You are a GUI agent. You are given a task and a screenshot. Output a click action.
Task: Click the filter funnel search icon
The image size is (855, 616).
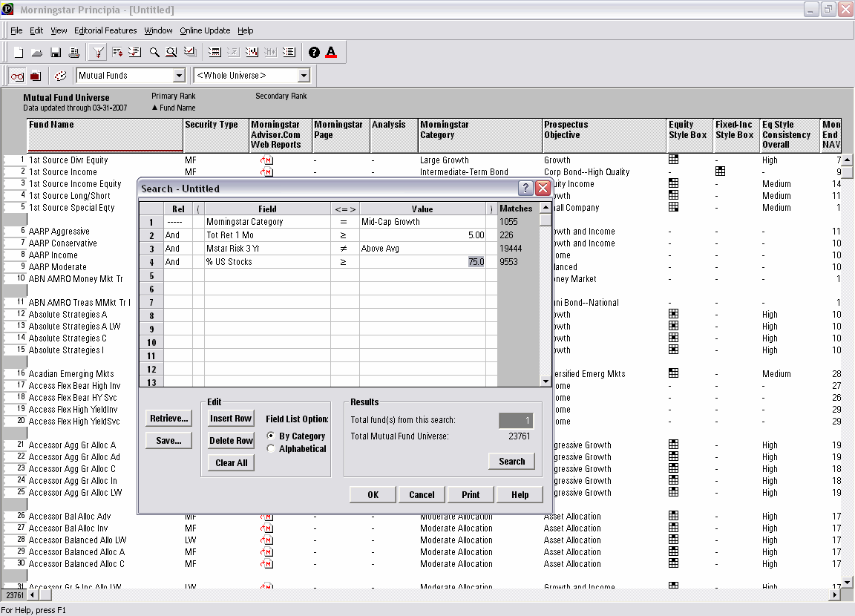pos(97,53)
